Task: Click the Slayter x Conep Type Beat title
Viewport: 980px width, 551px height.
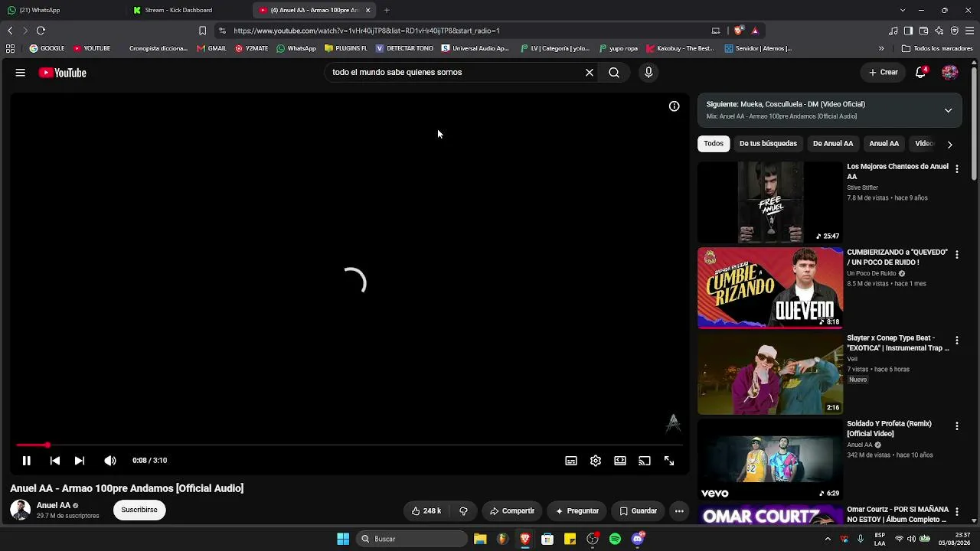Action: point(897,343)
